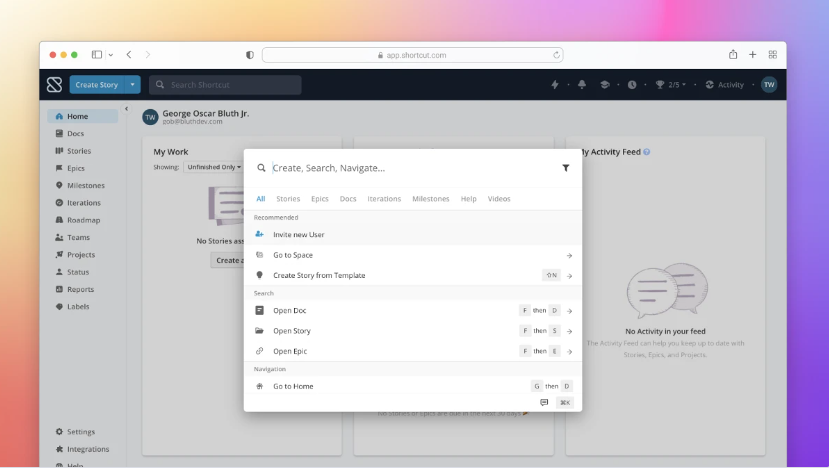Screen dimensions: 829x468
Task: Reload the page with refresh icon
Action: pos(556,55)
